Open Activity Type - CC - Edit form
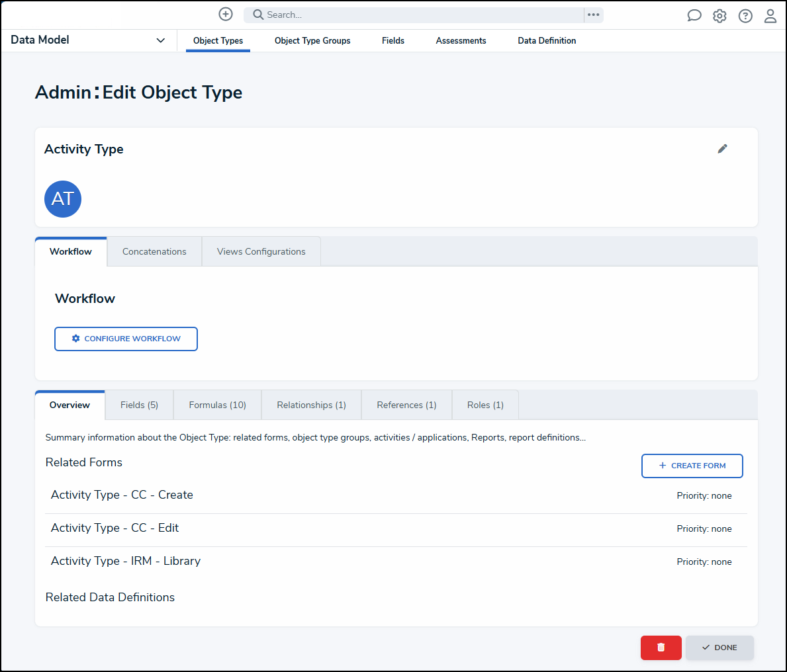This screenshot has width=787, height=672. 115,528
